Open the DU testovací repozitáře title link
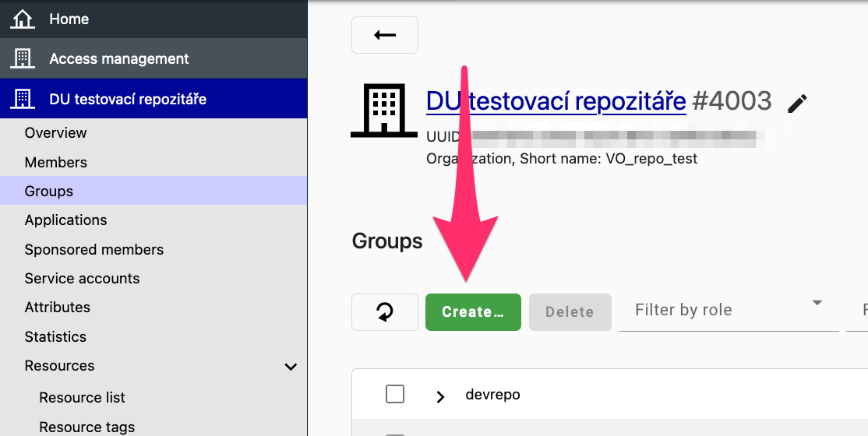The height and width of the screenshot is (436, 868). tap(556, 100)
